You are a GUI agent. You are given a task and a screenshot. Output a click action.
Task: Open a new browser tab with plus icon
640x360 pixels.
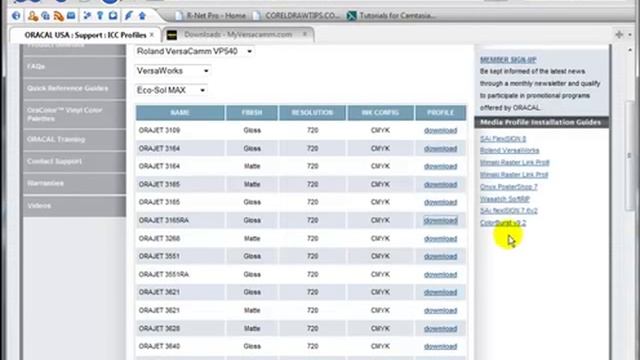pyautogui.click(x=619, y=35)
